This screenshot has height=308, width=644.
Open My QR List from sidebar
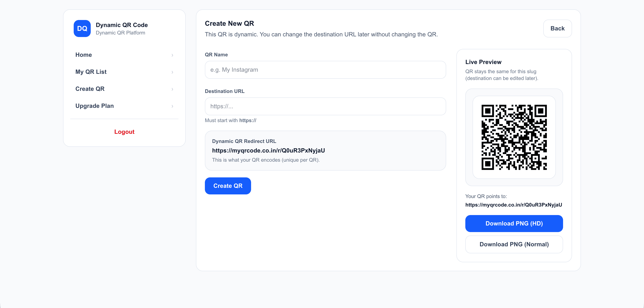coord(91,72)
